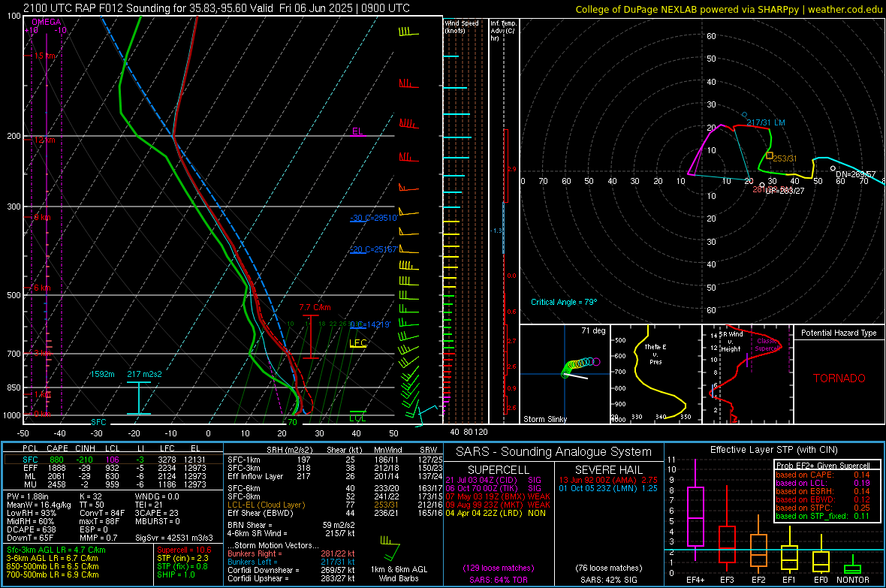Click the sounding title with valid time
This screenshot has height=588, width=886.
[216, 8]
